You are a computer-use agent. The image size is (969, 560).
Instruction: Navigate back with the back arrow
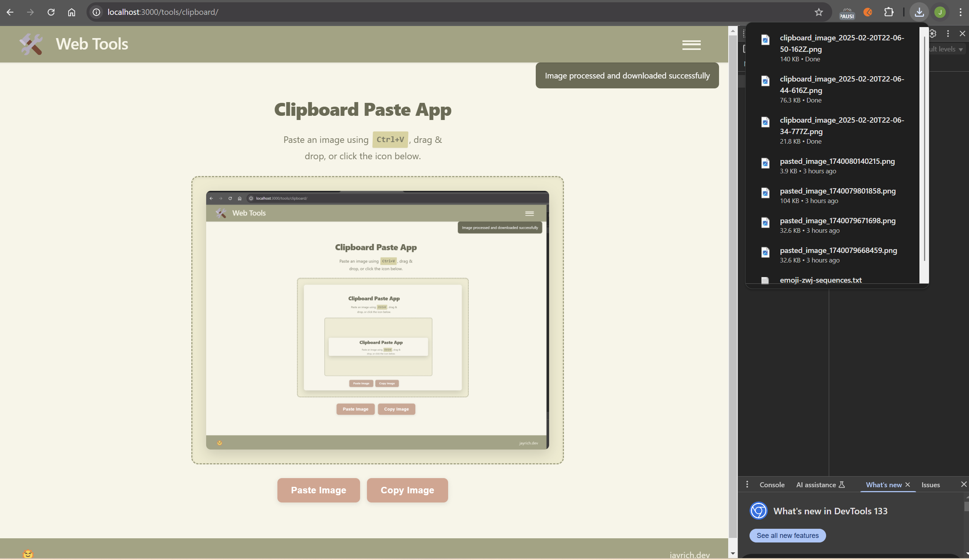[10, 12]
